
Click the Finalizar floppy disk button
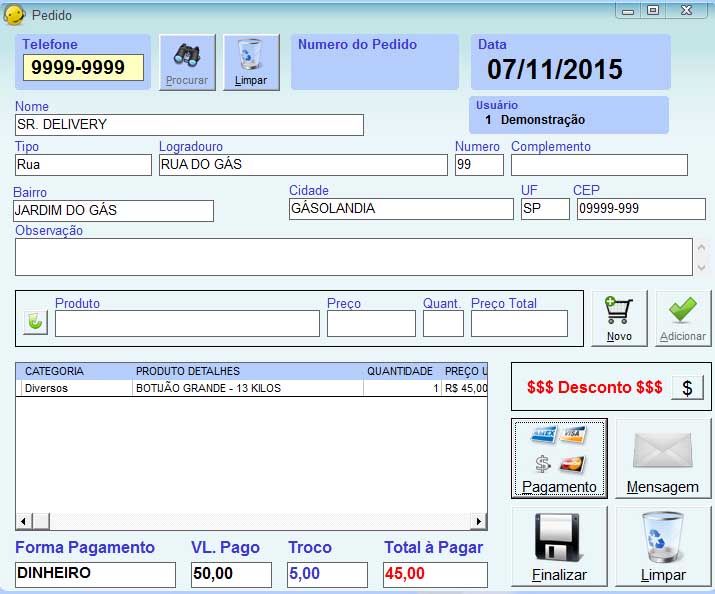(x=560, y=546)
